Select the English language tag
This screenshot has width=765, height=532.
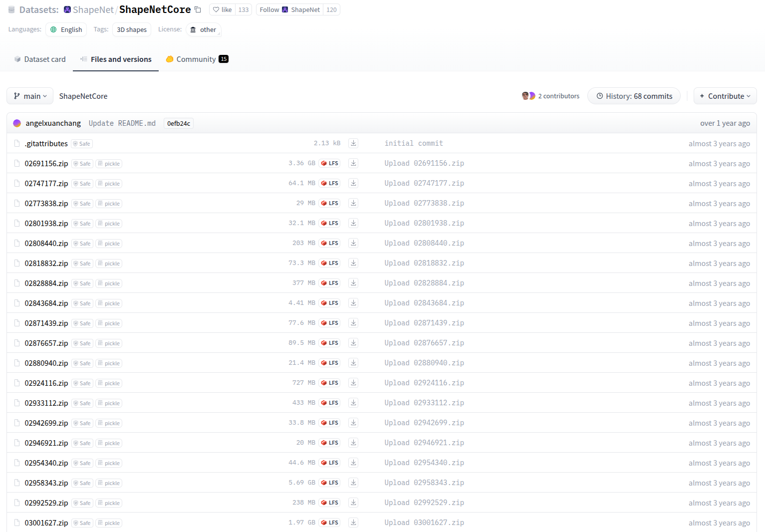point(66,29)
